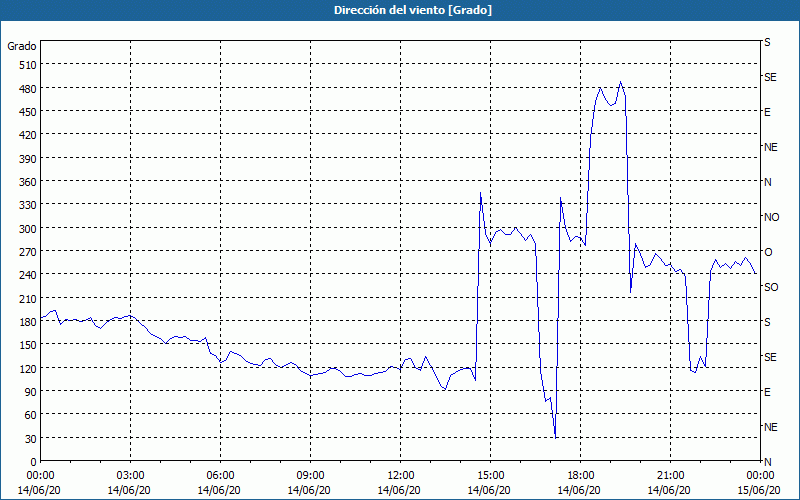
Task: Select the 14/06/20 date under 09:00
Action: (x=309, y=490)
